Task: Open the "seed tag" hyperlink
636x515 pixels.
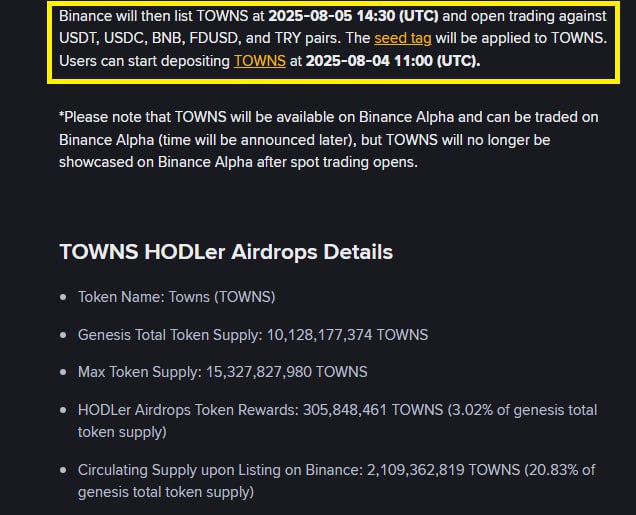Action: (x=403, y=38)
